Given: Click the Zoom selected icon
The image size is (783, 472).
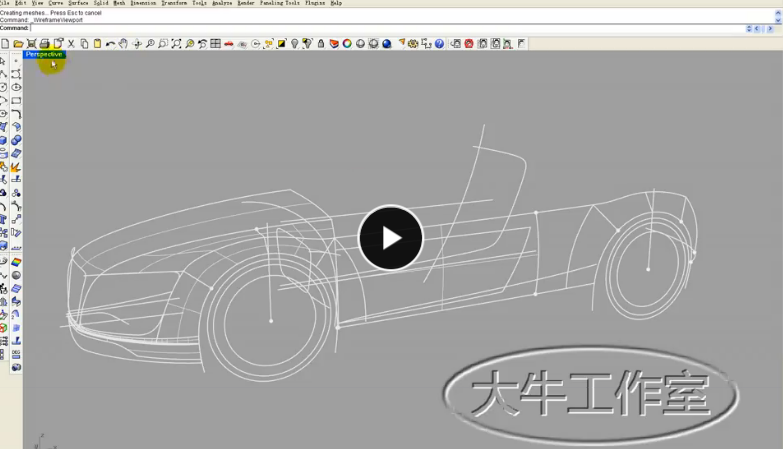Looking at the screenshot, I should click(189, 44).
